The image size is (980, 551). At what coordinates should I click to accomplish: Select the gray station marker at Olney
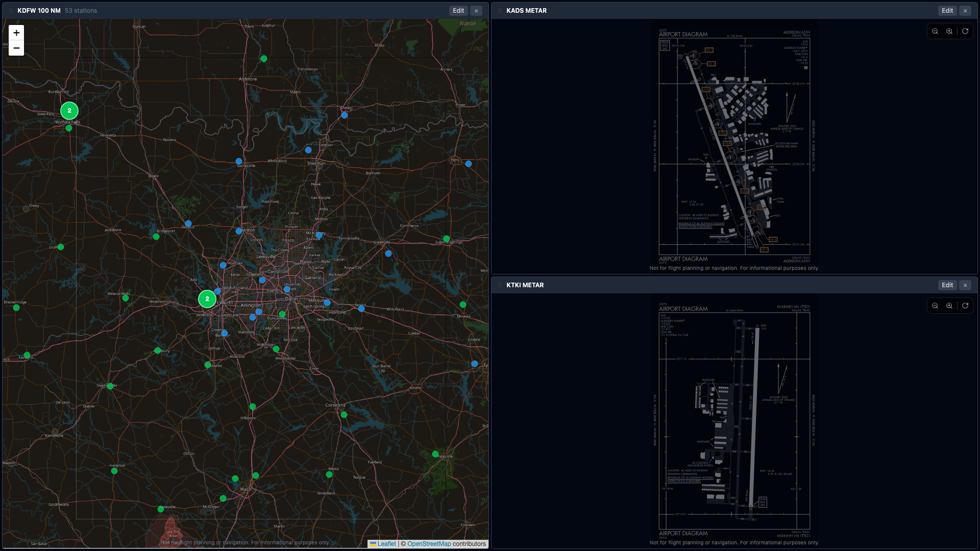[x=26, y=209]
